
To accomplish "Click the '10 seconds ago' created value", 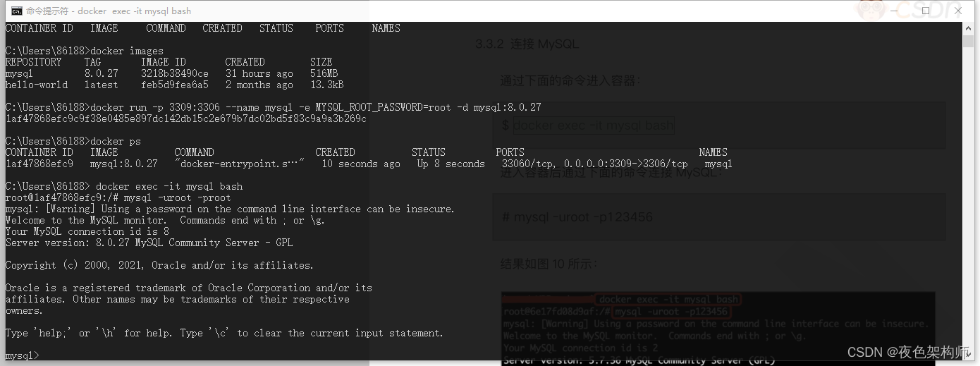I will point(360,164).
